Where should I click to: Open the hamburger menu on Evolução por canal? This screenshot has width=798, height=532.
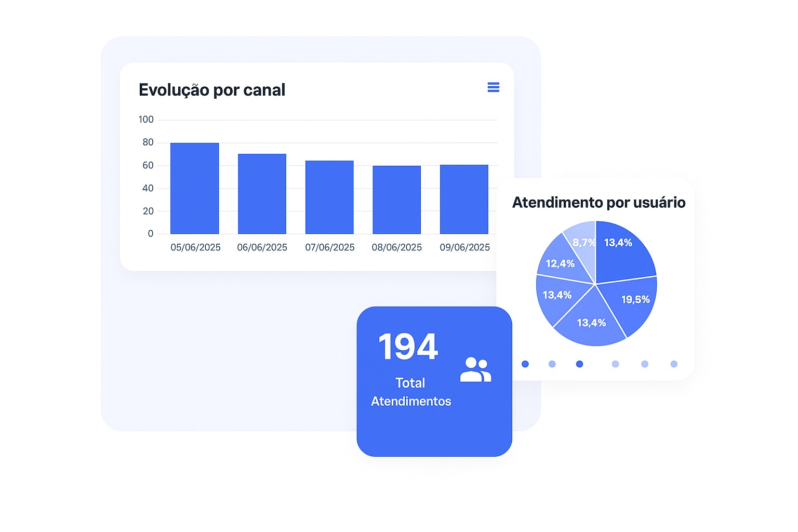(x=493, y=87)
